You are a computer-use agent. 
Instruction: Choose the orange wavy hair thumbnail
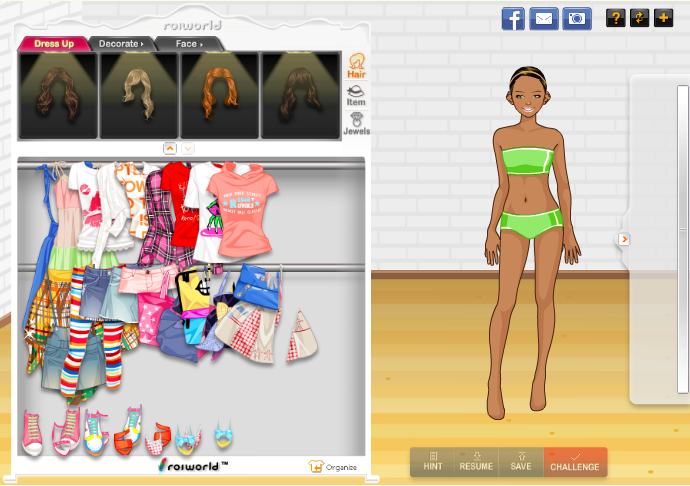(219, 94)
